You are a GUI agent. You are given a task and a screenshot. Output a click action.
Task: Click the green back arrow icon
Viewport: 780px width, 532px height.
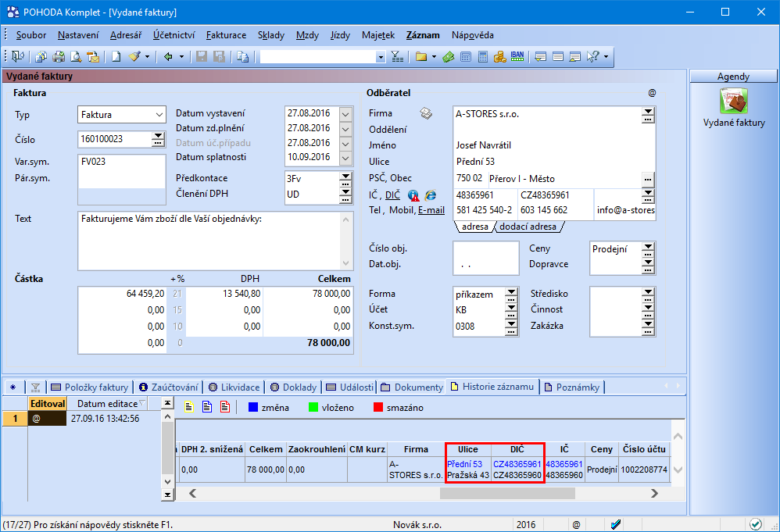pyautogui.click(x=168, y=57)
